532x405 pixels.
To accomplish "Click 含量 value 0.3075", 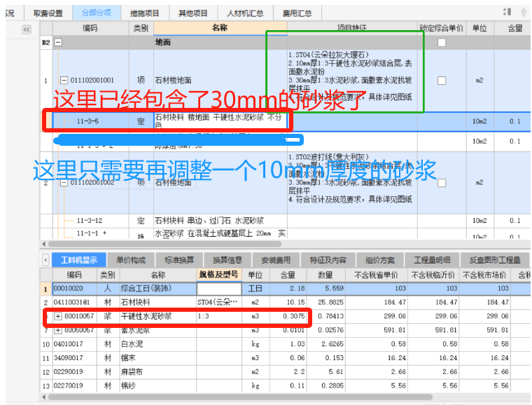I will 294,317.
